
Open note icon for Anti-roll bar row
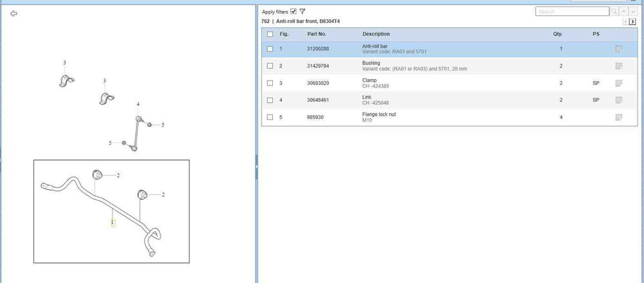coord(618,49)
